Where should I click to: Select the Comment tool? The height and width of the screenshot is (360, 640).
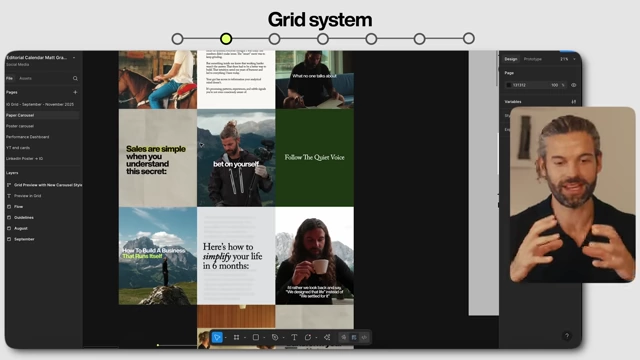[308, 337]
